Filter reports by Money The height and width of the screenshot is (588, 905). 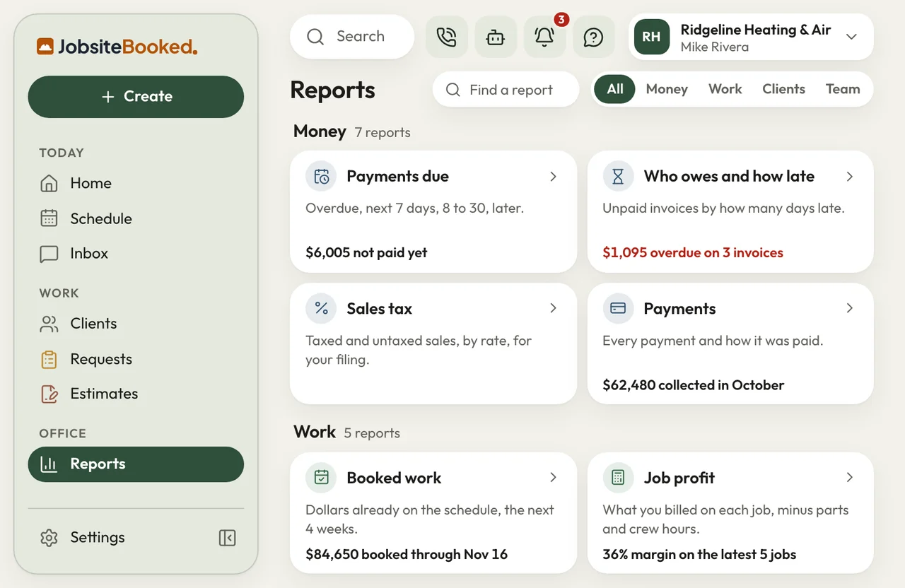point(667,89)
